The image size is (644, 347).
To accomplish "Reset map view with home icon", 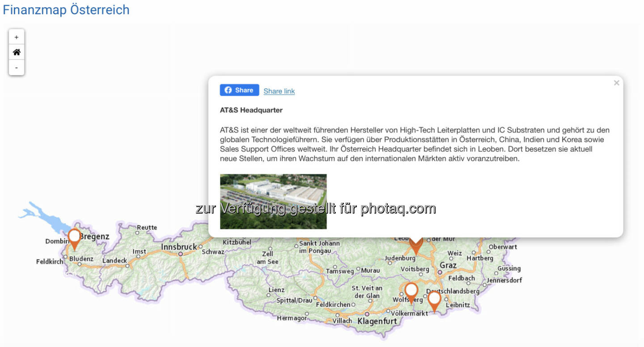I will tap(17, 52).
